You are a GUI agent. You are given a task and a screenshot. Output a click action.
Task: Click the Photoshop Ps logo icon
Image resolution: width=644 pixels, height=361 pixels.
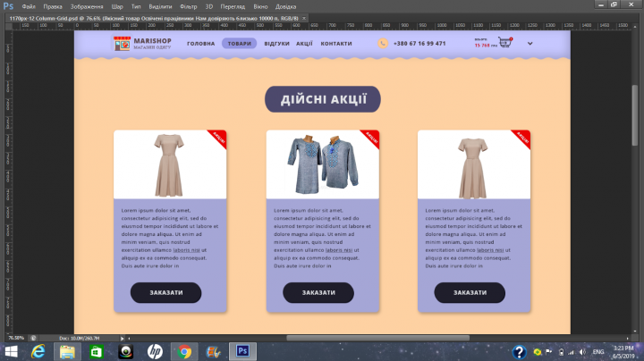coord(8,6)
